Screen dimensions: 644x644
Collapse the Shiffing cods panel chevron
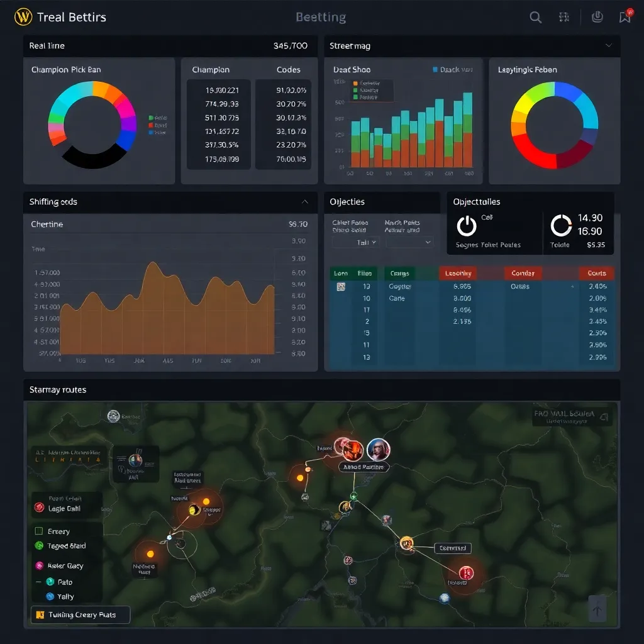click(305, 202)
